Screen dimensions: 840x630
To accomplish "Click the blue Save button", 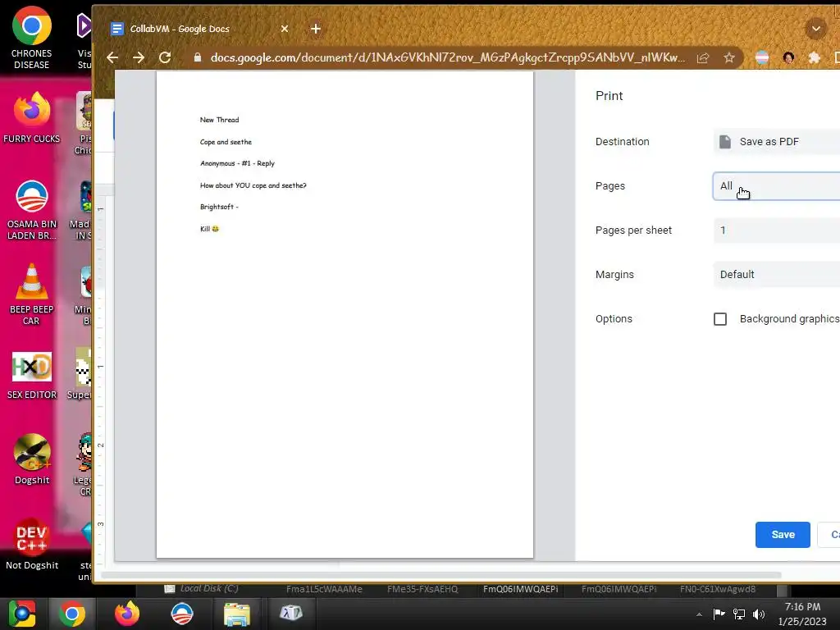I will (x=783, y=535).
